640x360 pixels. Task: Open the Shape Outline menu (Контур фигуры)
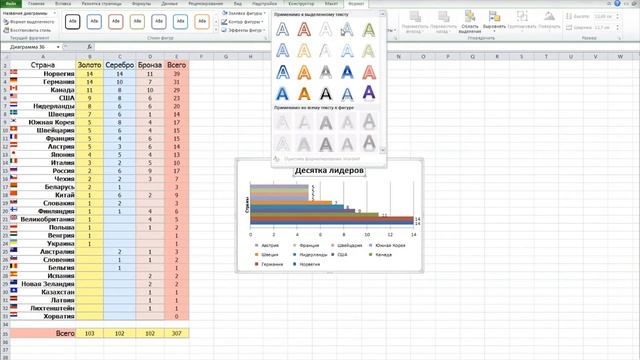pos(243,22)
